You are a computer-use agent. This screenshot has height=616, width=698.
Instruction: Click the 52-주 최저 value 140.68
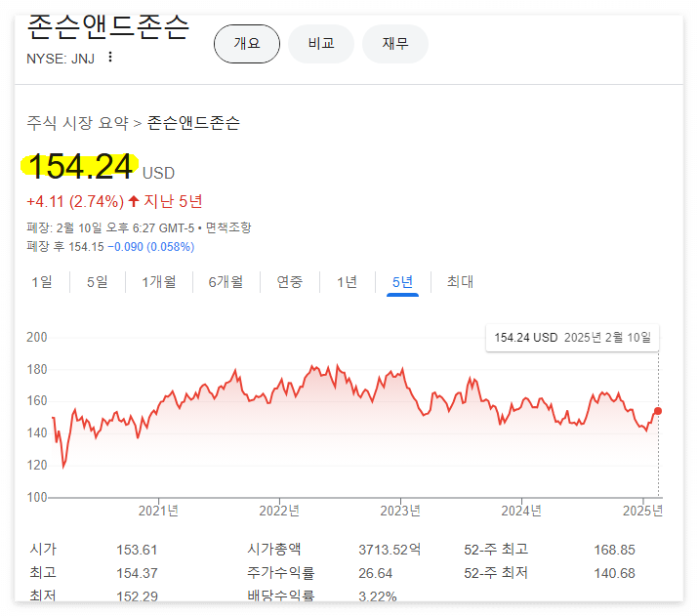(614, 573)
